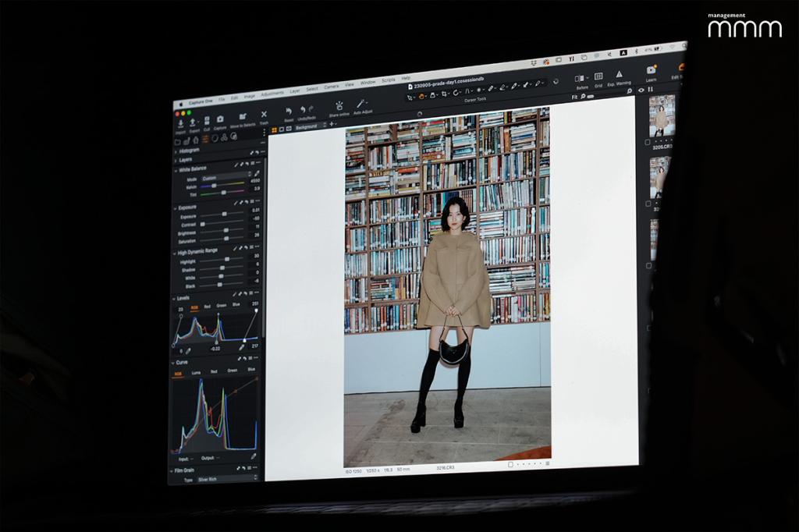Select the Luma tab in Curve
Screen dimensions: 799x532
click(196, 373)
